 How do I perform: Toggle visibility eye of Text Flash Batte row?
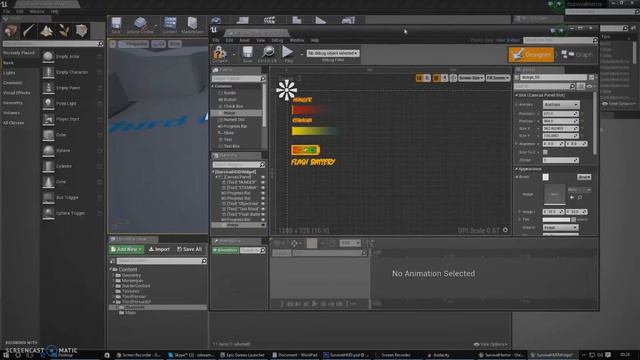click(x=263, y=214)
